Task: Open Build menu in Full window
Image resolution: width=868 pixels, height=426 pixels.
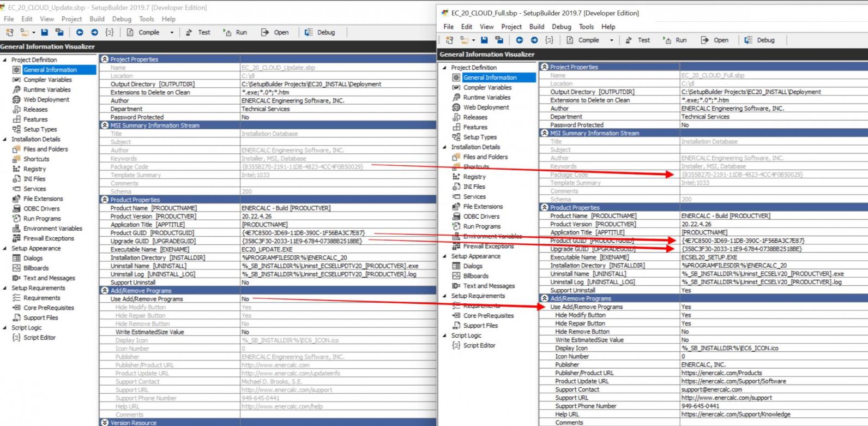Action: click(x=537, y=26)
